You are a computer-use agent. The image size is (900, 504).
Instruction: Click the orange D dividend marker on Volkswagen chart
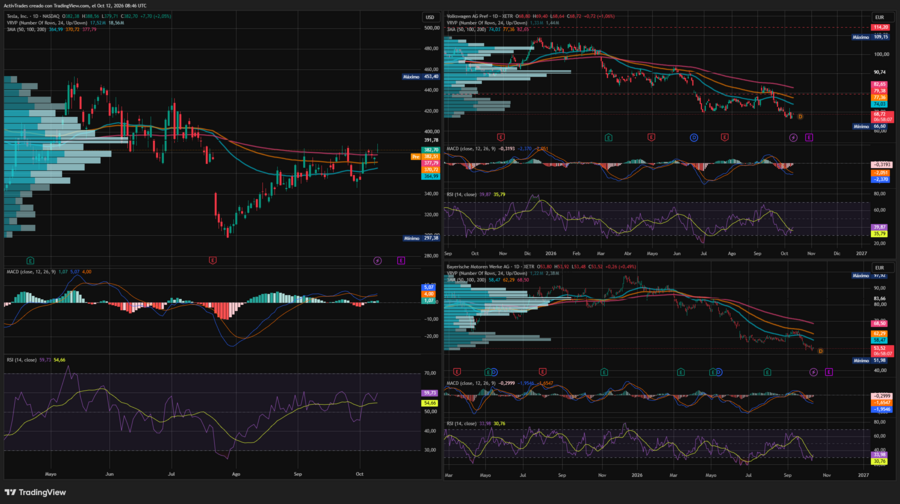click(x=800, y=117)
